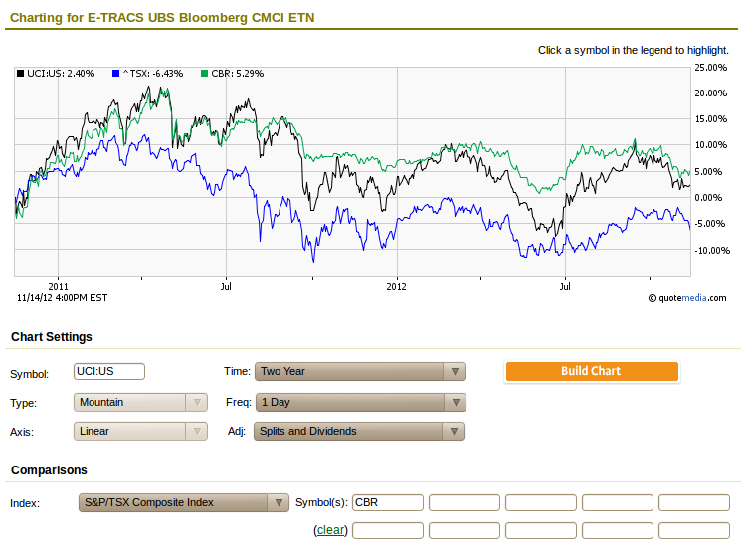Open the Type dropdown showing Mountain
746x560 pixels.
pos(140,403)
